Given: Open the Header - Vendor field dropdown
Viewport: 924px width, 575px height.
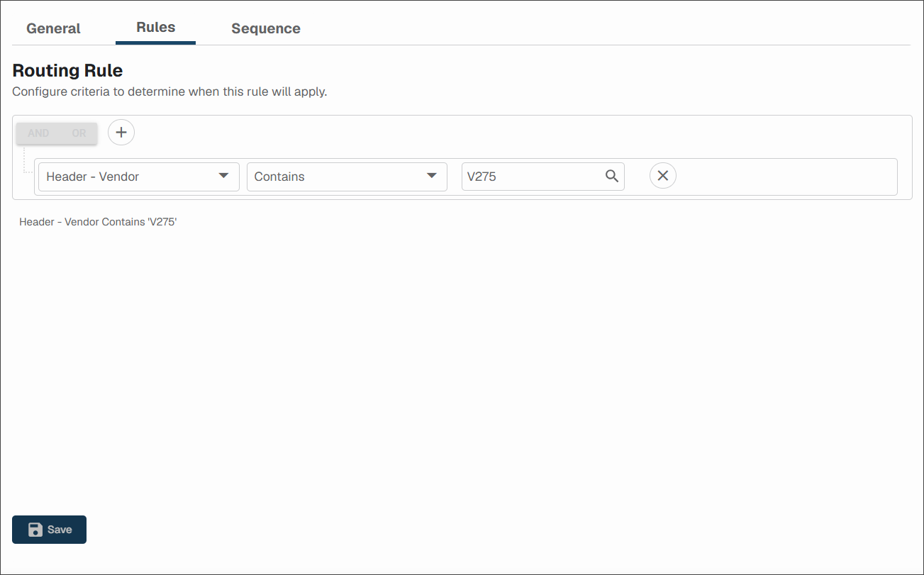Looking at the screenshot, I should (x=138, y=177).
